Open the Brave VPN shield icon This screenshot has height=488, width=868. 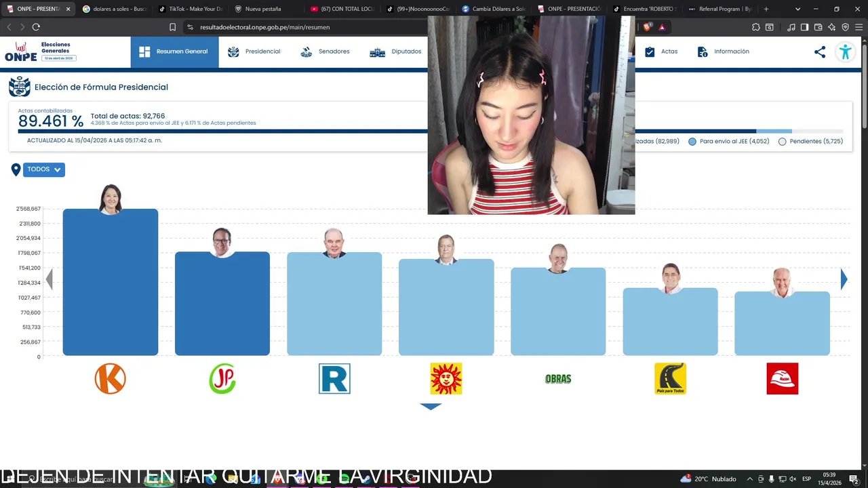click(846, 27)
